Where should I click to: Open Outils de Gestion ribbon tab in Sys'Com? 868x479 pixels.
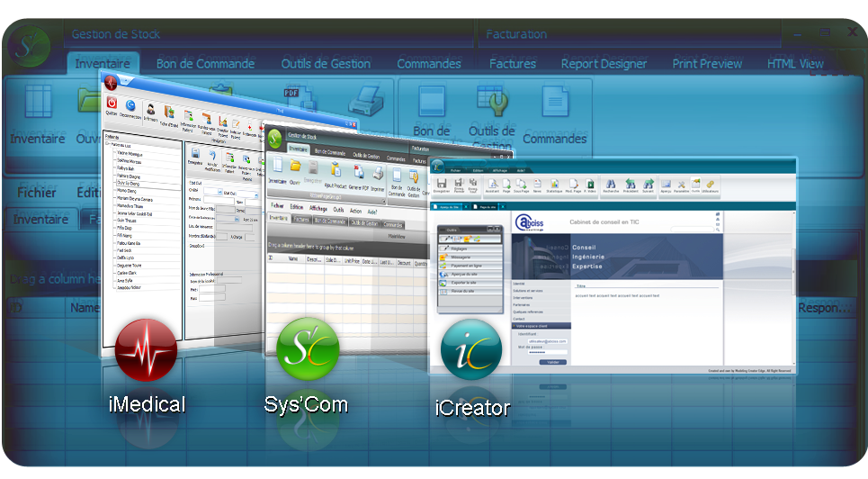click(366, 155)
